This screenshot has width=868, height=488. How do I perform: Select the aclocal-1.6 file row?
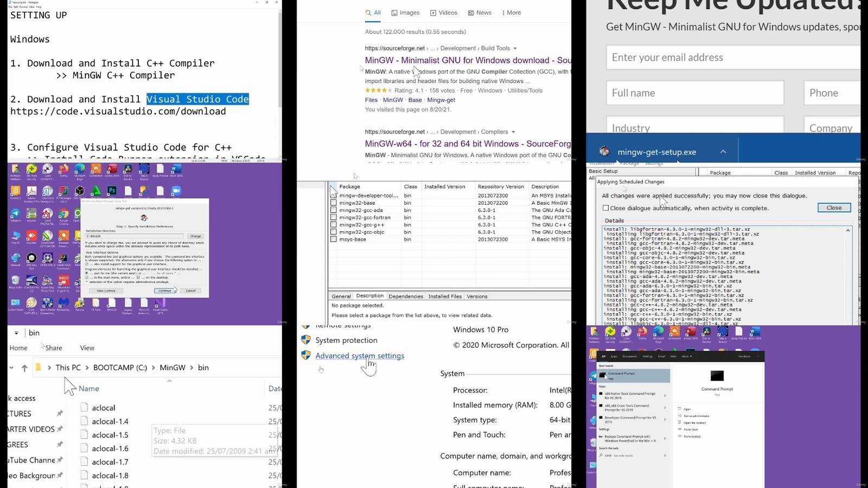point(180,448)
